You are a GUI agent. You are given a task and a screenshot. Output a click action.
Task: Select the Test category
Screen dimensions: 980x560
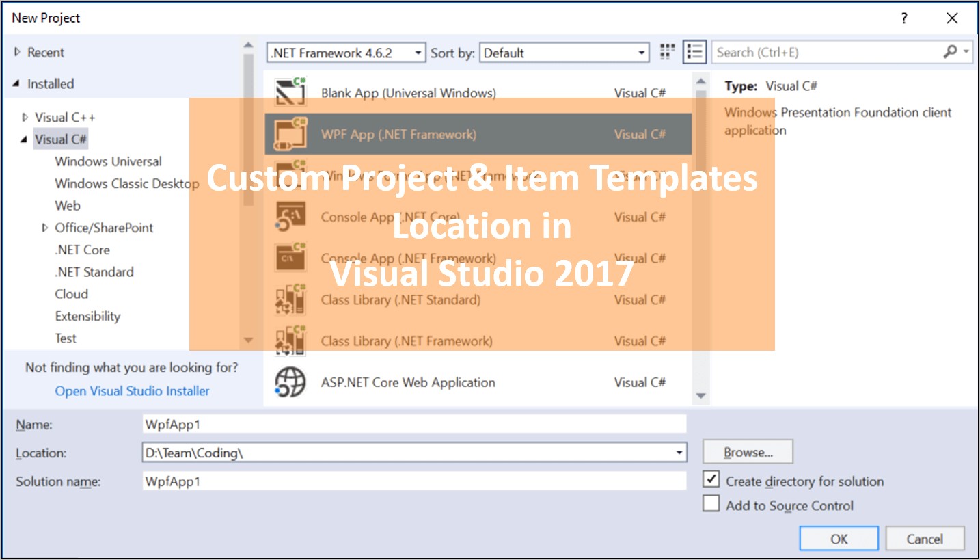(66, 338)
